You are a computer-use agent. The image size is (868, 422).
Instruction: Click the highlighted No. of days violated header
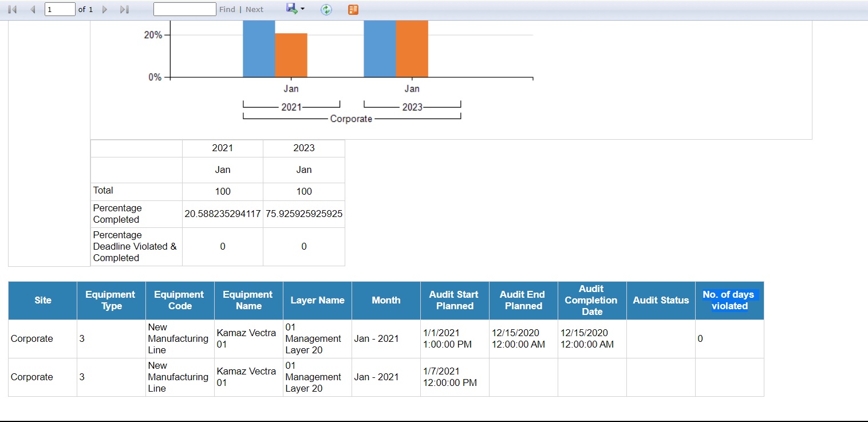pyautogui.click(x=729, y=301)
